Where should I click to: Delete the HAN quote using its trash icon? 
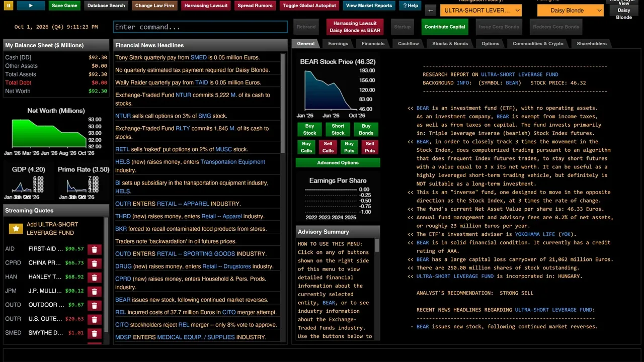(x=95, y=278)
